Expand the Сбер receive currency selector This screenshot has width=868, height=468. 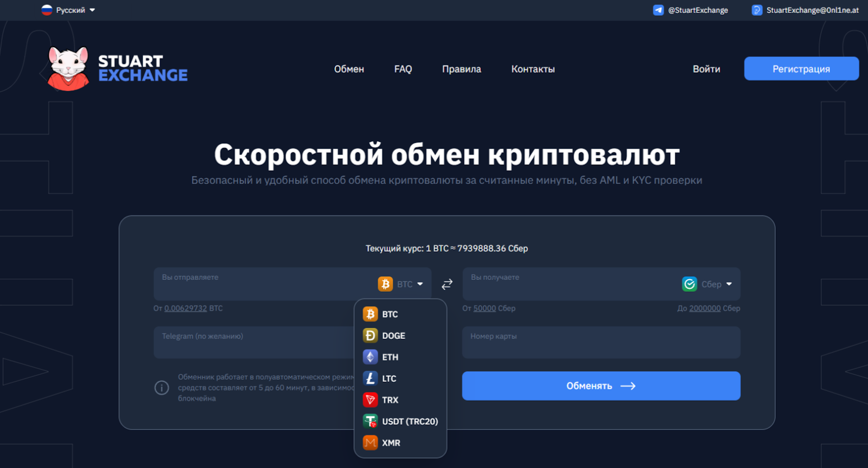pyautogui.click(x=707, y=284)
